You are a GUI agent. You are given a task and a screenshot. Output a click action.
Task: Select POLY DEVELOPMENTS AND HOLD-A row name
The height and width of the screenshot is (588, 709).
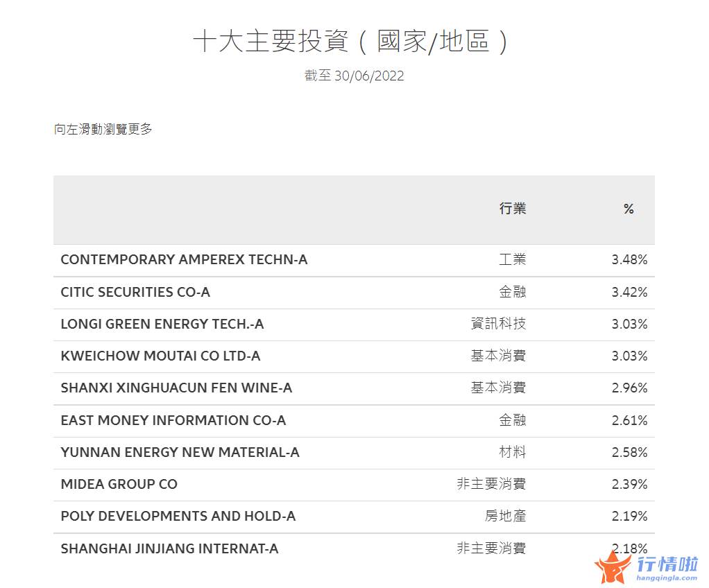pyautogui.click(x=178, y=516)
